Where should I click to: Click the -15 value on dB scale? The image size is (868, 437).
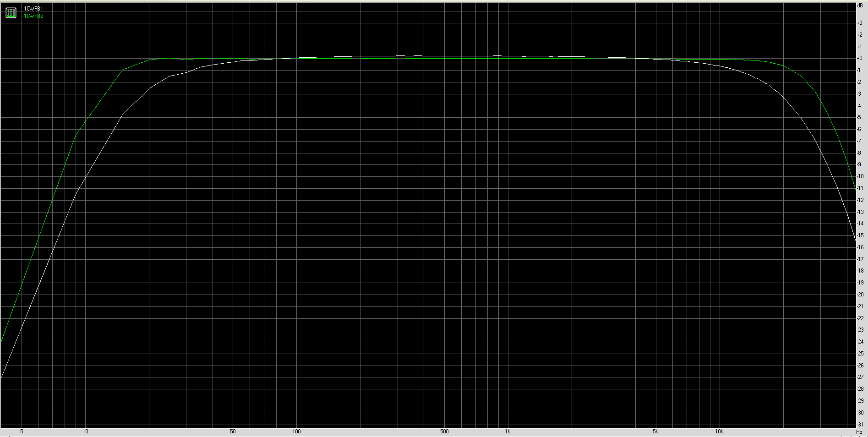click(x=860, y=235)
